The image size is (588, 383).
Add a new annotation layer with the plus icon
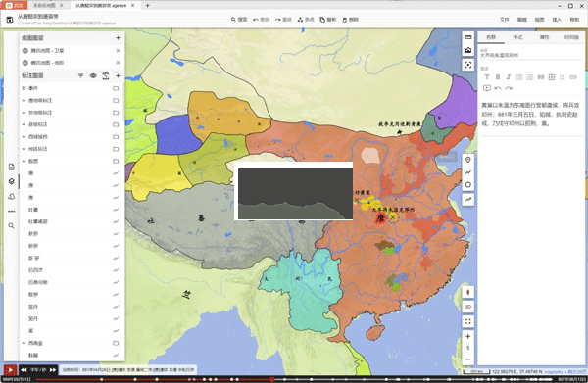pyautogui.click(x=118, y=75)
